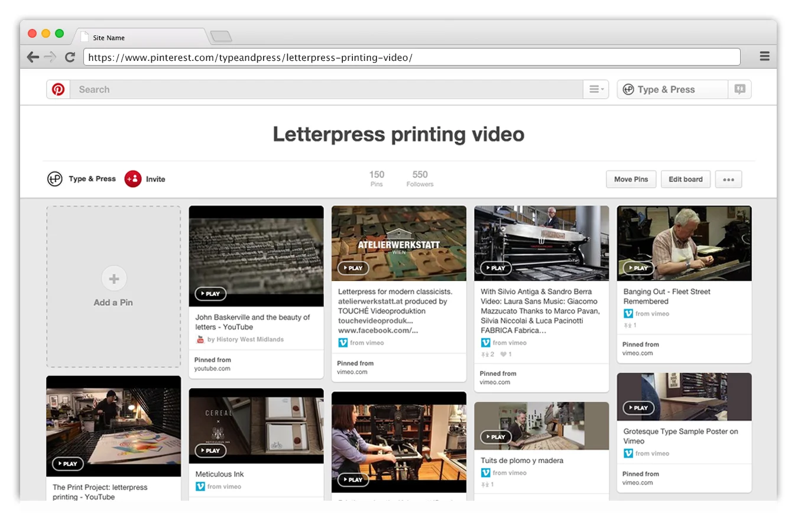
Task: Click the Pinterest search field
Action: (x=326, y=89)
